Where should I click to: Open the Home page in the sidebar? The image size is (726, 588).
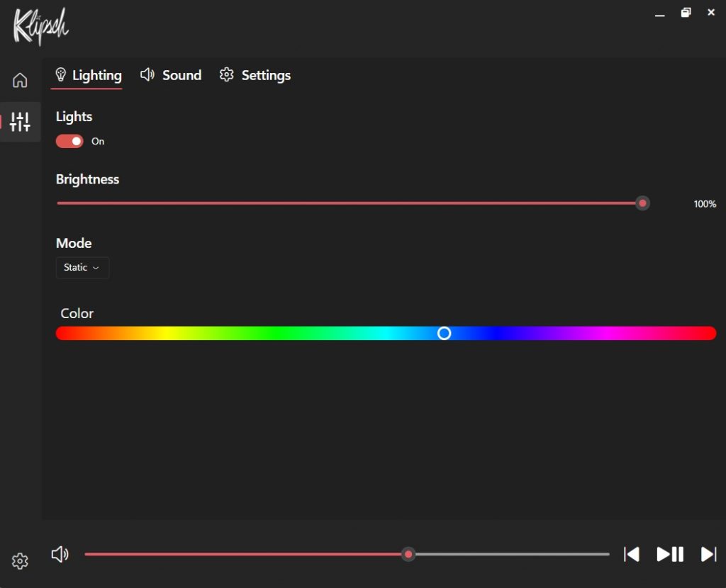tap(20, 80)
